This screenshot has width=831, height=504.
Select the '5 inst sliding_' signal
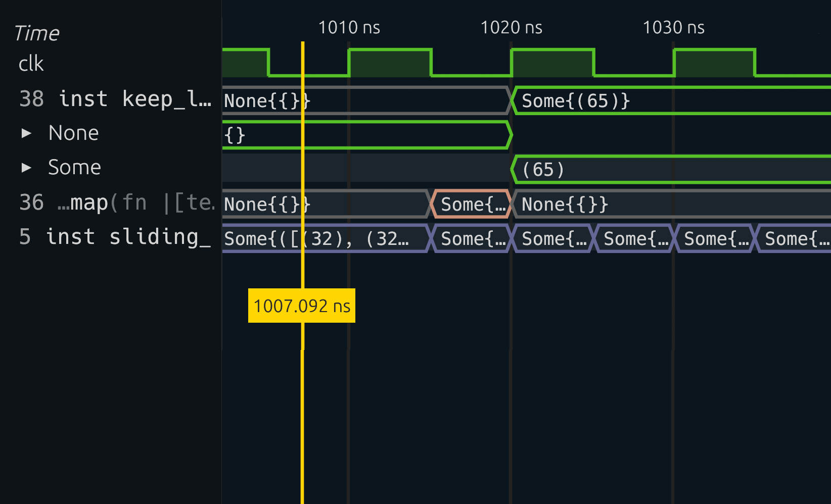(x=115, y=237)
